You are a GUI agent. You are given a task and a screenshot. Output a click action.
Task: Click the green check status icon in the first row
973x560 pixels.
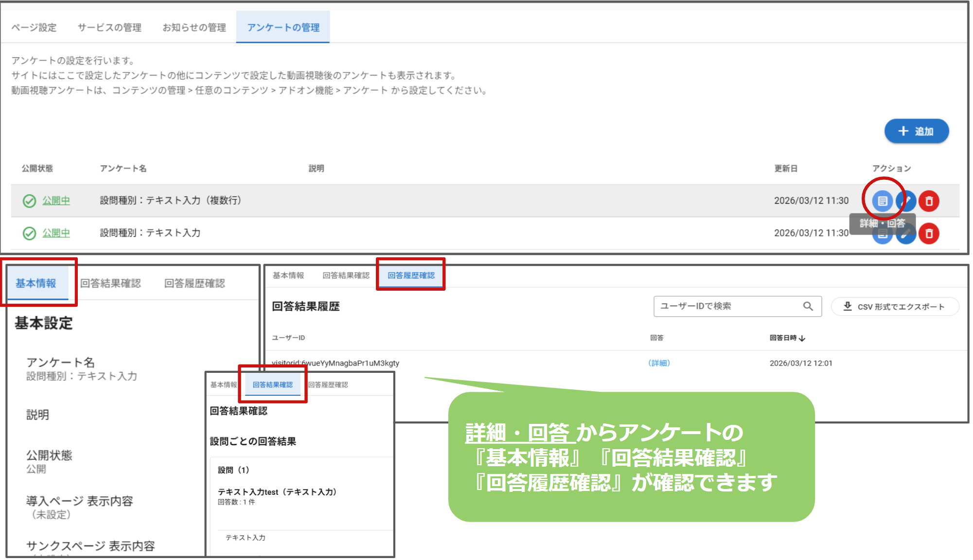[29, 201]
